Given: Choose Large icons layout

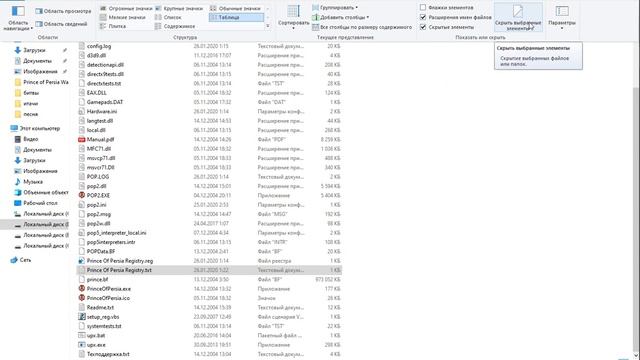Looking at the screenshot, I should click(x=179, y=8).
